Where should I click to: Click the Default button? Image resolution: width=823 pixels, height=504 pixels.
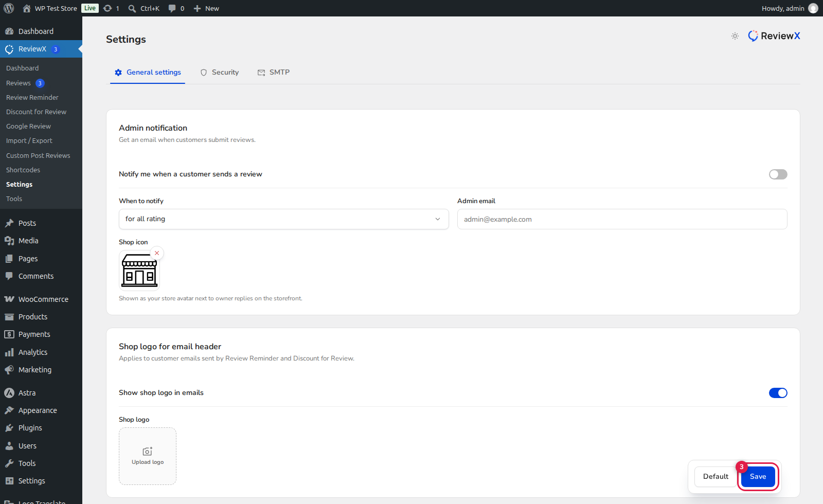(x=715, y=477)
